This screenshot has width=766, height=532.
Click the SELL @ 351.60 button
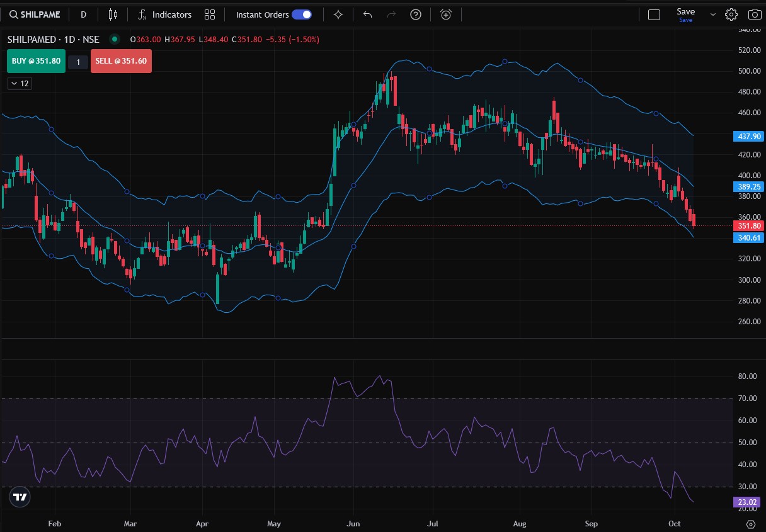(121, 61)
